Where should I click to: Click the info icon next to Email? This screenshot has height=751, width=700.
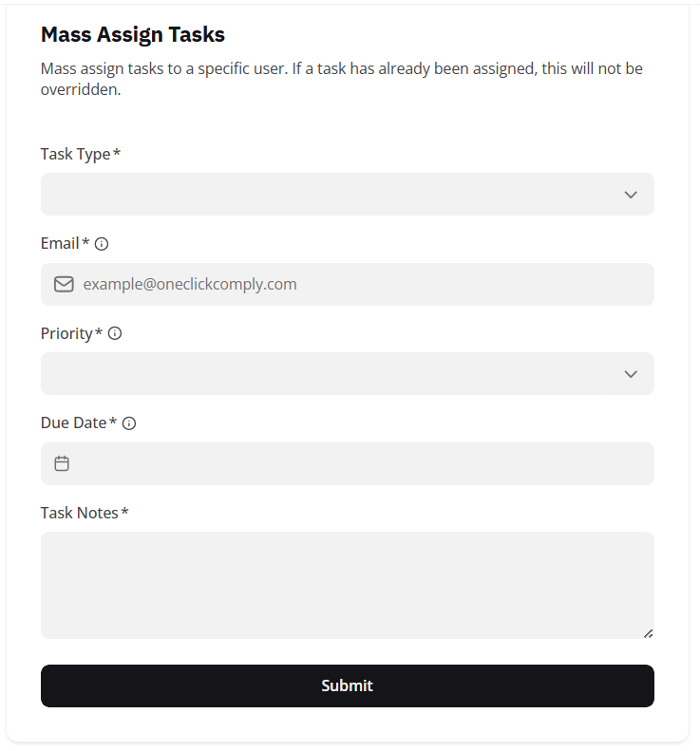pyautogui.click(x=102, y=244)
